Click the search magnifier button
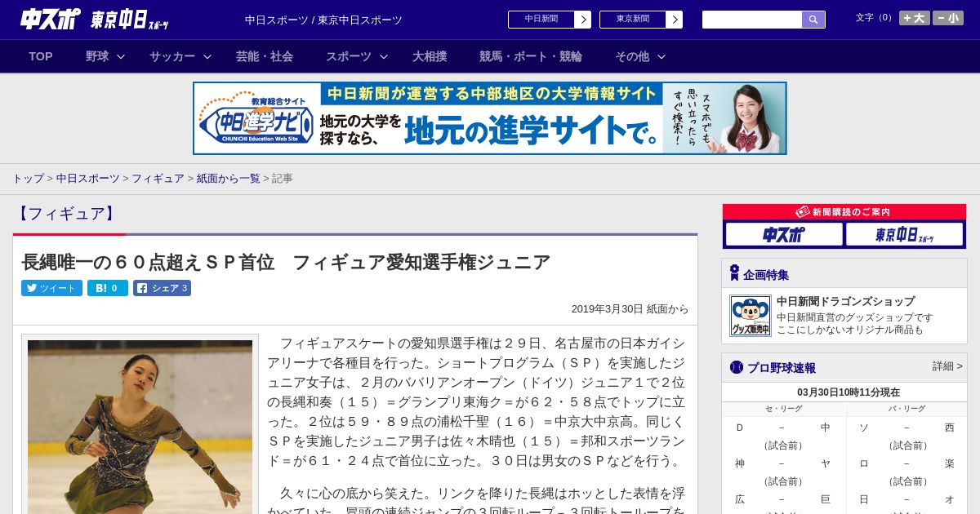980x514 pixels. tap(813, 20)
